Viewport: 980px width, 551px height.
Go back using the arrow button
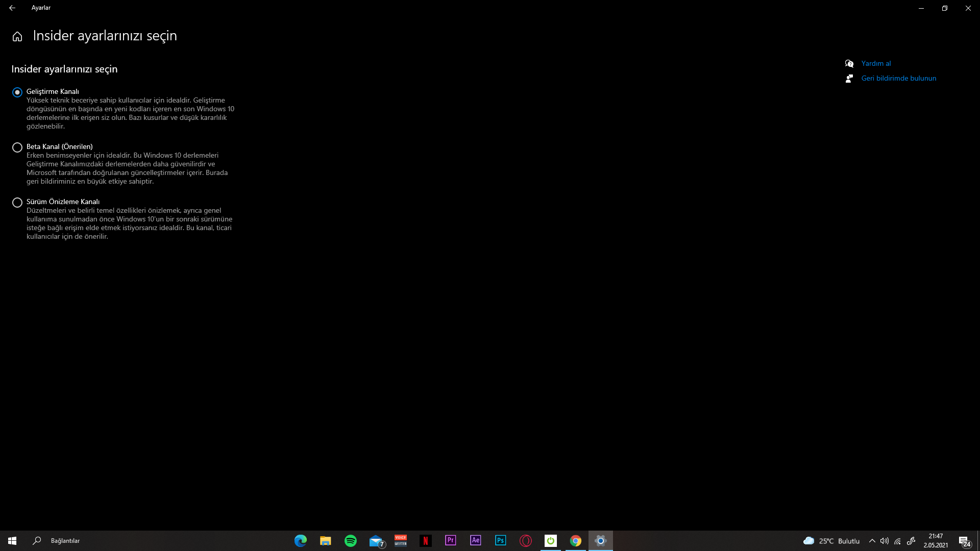[x=12, y=8]
